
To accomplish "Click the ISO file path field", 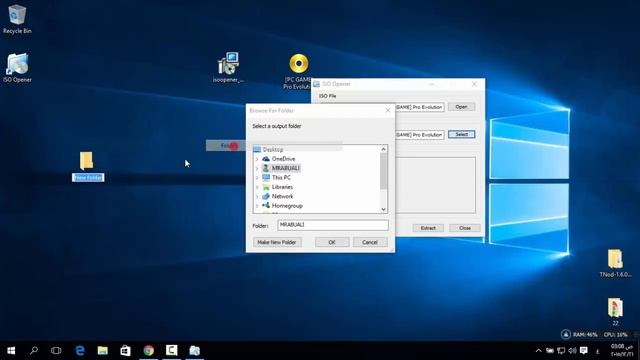I will pyautogui.click(x=419, y=107).
